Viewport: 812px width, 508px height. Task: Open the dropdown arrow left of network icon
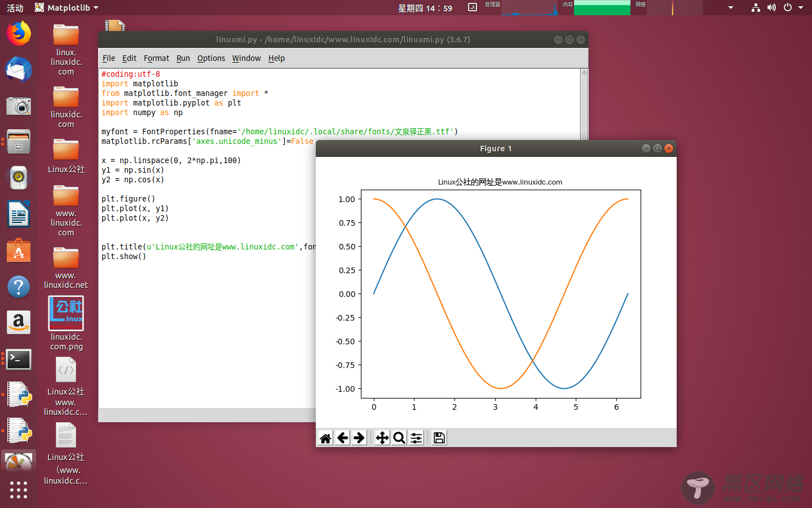click(731, 7)
